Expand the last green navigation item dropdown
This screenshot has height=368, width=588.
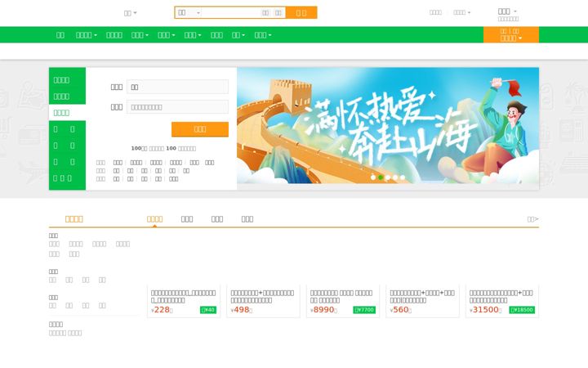[263, 35]
